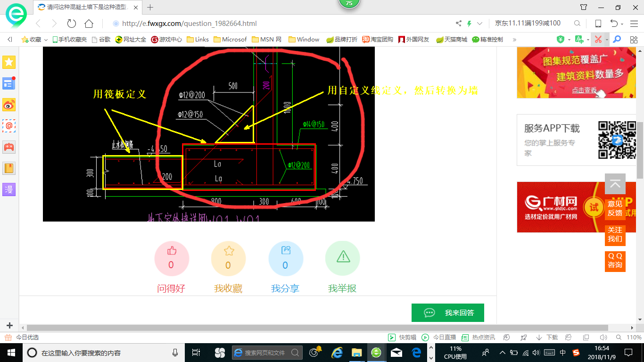Click the browser back arrow
This screenshot has width=644, height=362.
pyautogui.click(x=38, y=24)
